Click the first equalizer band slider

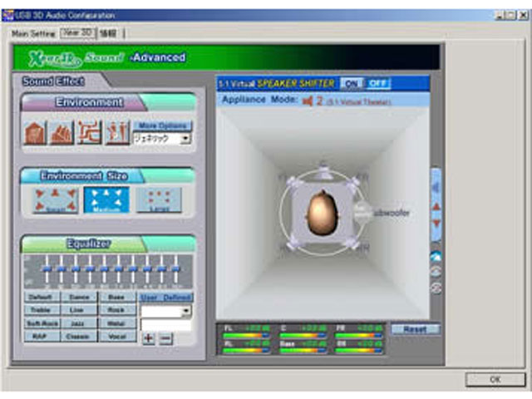click(47, 269)
